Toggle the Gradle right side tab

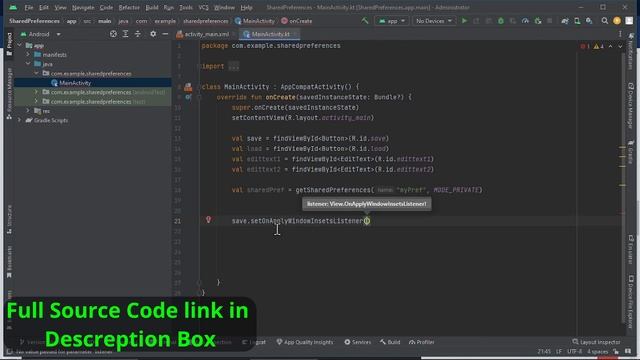coord(631,152)
